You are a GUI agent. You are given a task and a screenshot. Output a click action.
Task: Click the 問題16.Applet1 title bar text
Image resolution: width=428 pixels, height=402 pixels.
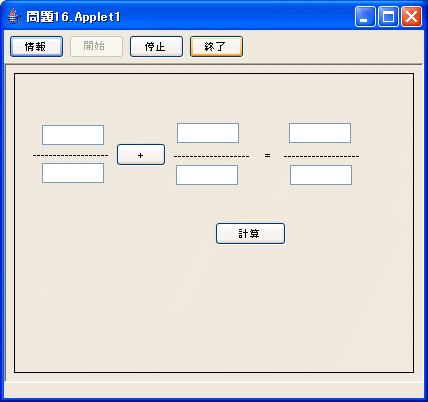click(73, 17)
